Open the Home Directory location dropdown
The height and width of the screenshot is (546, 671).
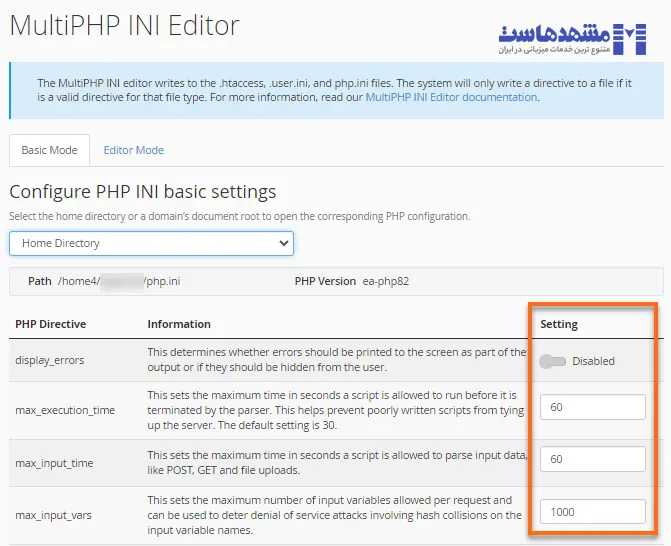[x=150, y=243]
